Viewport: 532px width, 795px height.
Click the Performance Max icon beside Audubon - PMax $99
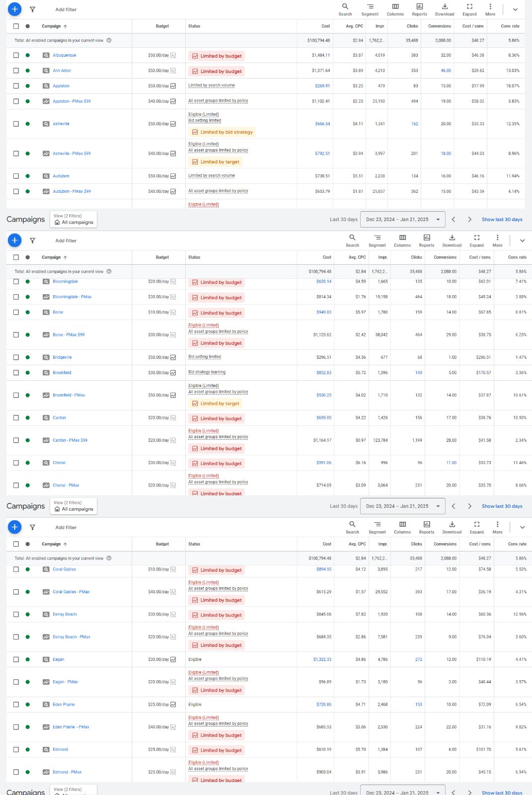(x=46, y=191)
